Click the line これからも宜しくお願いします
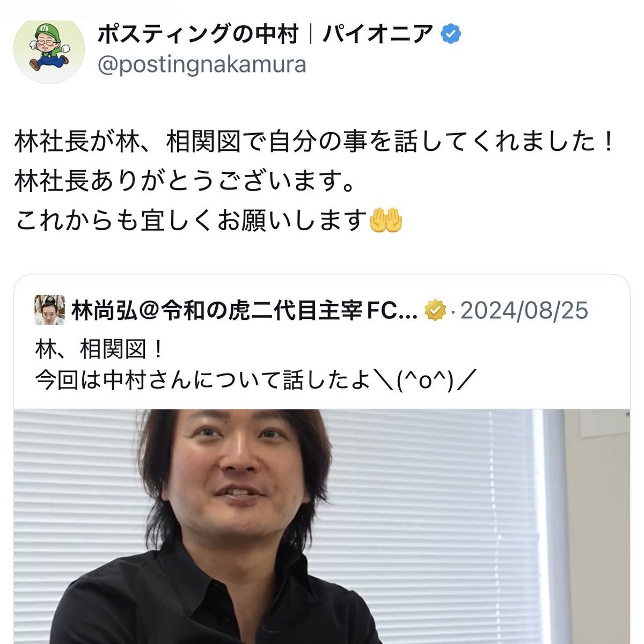This screenshot has width=644, height=644. click(x=208, y=221)
